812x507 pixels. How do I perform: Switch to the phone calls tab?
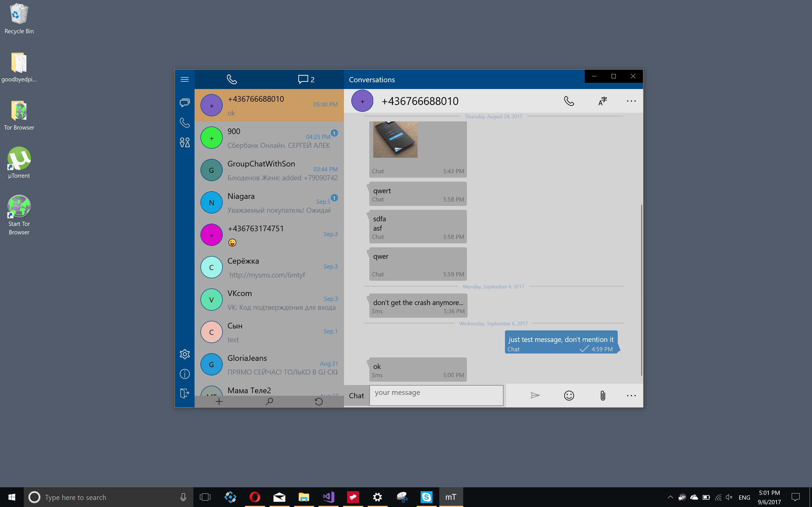232,79
